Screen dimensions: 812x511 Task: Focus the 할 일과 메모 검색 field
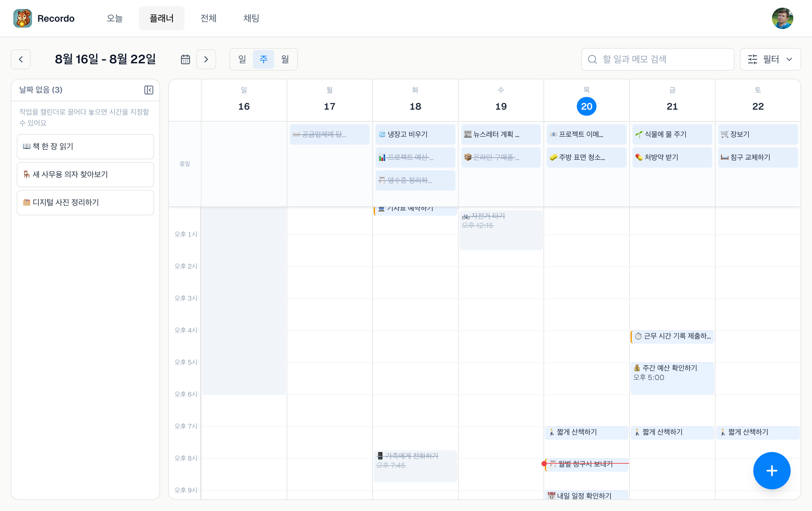click(x=658, y=59)
